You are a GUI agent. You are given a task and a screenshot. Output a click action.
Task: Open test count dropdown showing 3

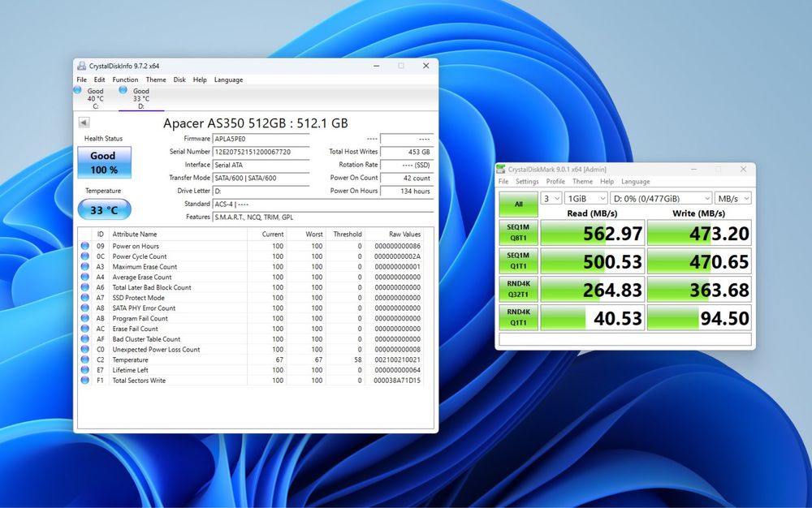coord(551,199)
